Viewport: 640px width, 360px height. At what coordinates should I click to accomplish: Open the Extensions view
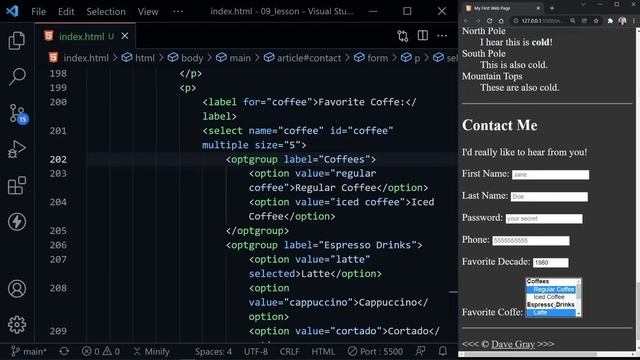(17, 185)
